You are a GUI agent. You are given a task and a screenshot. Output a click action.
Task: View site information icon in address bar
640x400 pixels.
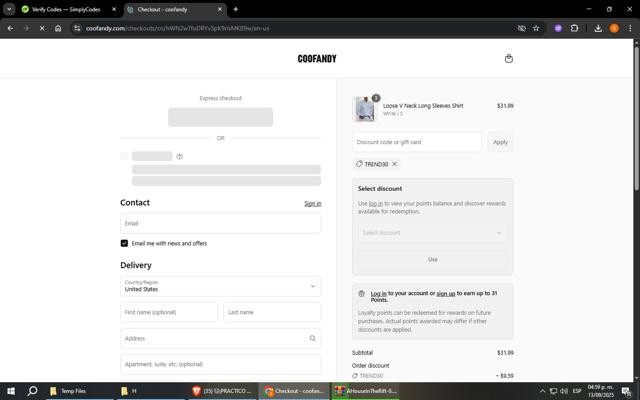click(x=77, y=28)
